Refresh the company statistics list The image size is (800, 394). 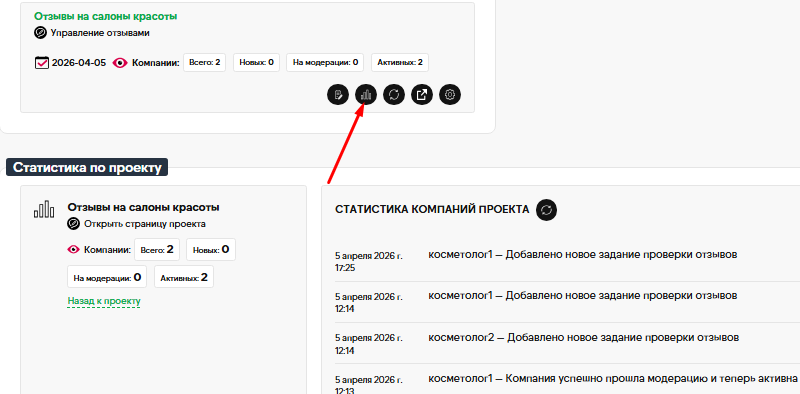546,210
